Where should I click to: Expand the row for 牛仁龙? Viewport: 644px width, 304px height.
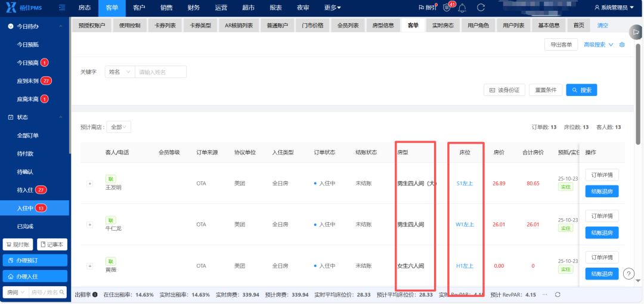click(x=89, y=225)
